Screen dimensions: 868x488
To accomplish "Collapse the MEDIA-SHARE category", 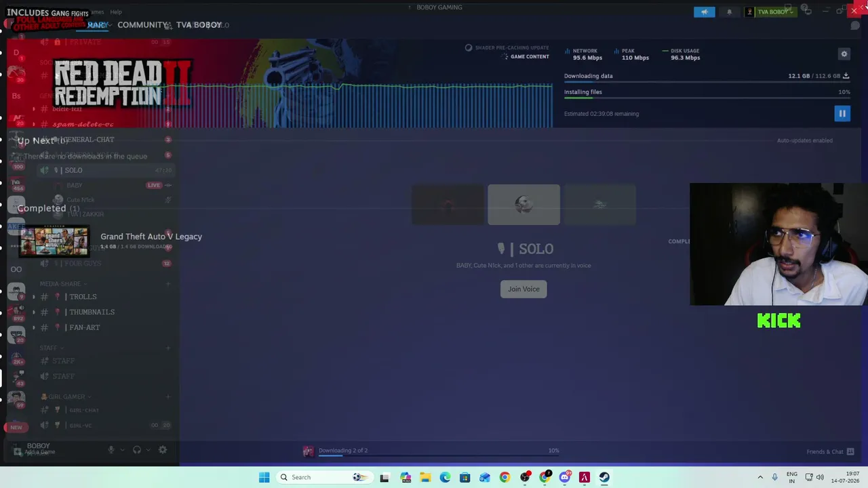I will [62, 284].
